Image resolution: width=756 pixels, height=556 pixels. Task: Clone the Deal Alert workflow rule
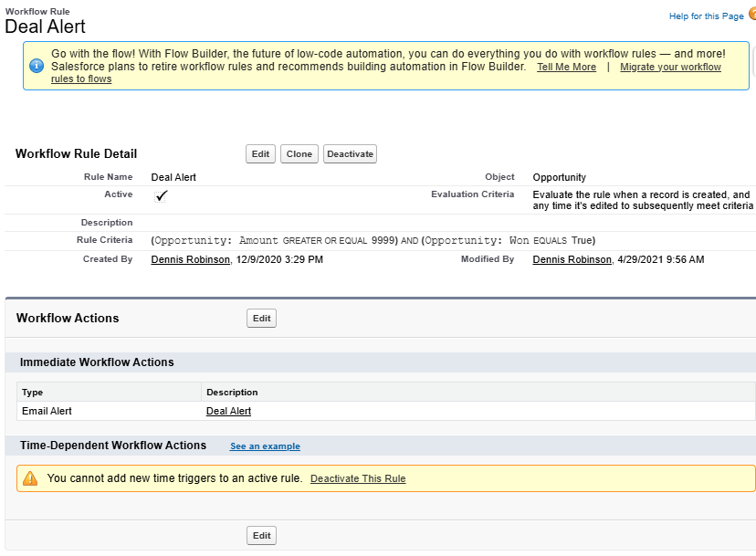[299, 153]
